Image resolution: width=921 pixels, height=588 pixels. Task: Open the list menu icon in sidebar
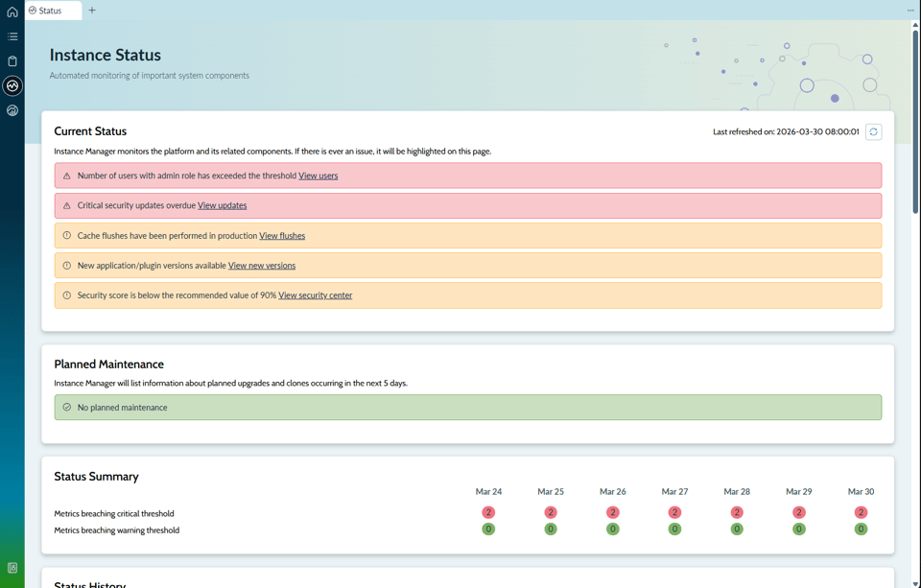click(12, 36)
